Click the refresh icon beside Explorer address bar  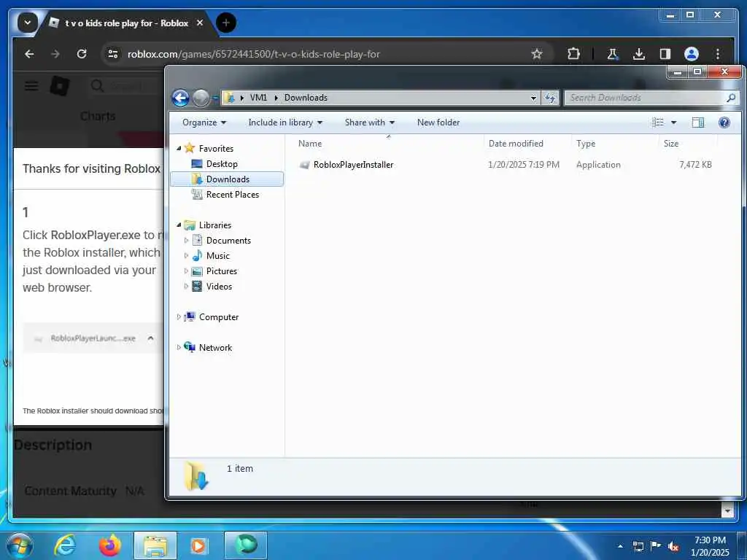550,98
